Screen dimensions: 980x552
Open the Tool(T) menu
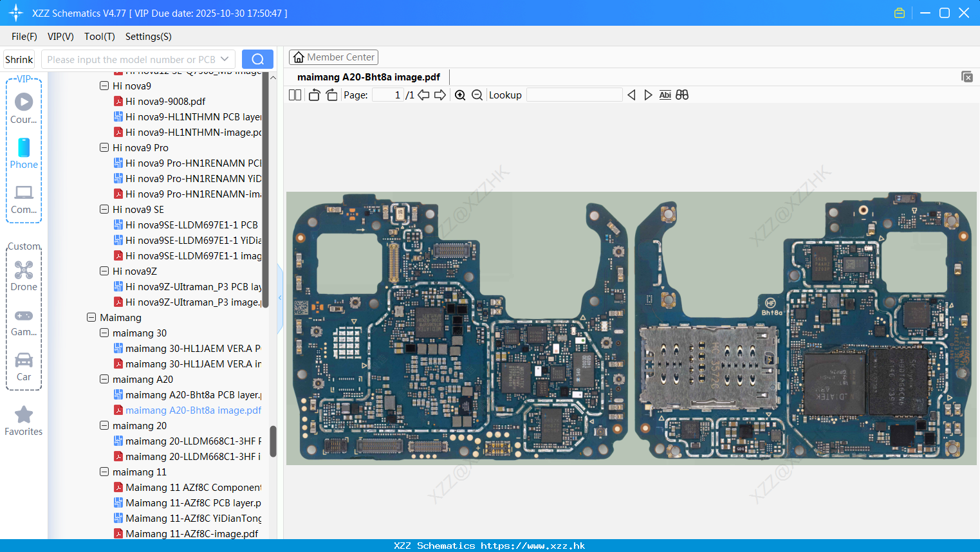point(100,37)
